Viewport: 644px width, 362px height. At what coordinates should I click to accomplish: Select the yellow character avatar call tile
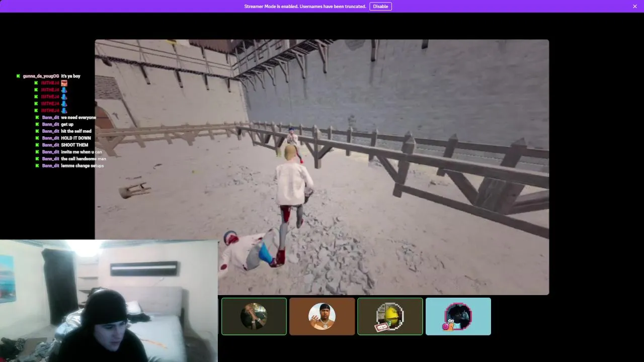[x=390, y=316]
